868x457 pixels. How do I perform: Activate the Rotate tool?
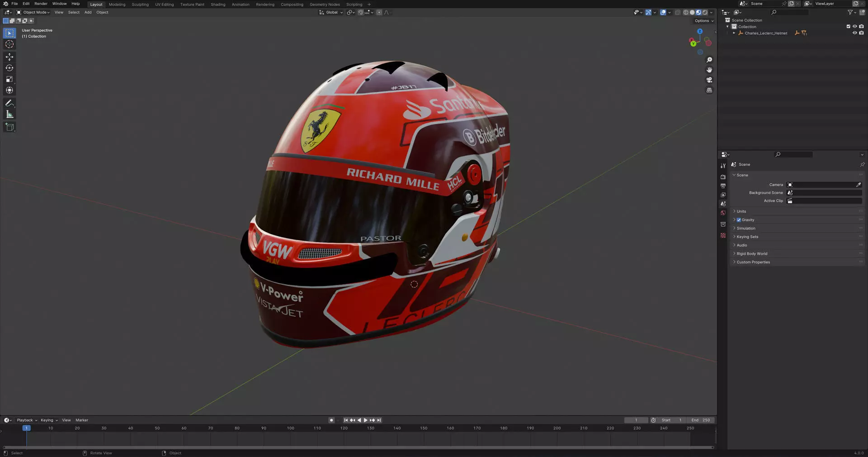click(9, 68)
